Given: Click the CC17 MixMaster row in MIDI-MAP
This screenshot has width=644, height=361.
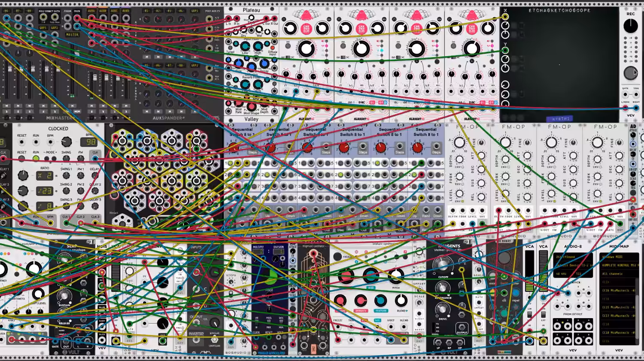Looking at the screenshot, I should tap(617, 316).
